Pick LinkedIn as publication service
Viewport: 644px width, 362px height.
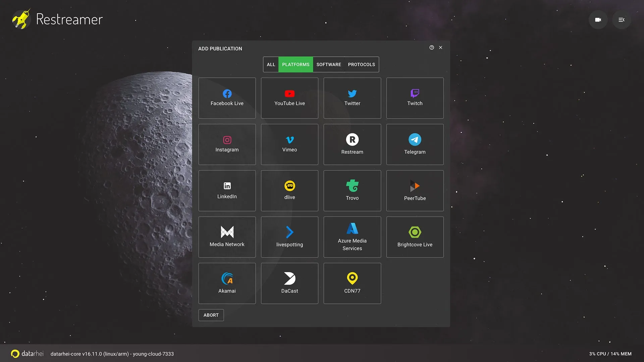pos(227,190)
